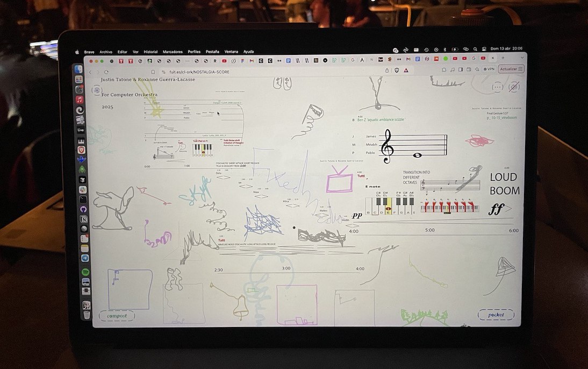Open Spotify from the dock
The height and width of the screenshot is (369, 588).
85,272
